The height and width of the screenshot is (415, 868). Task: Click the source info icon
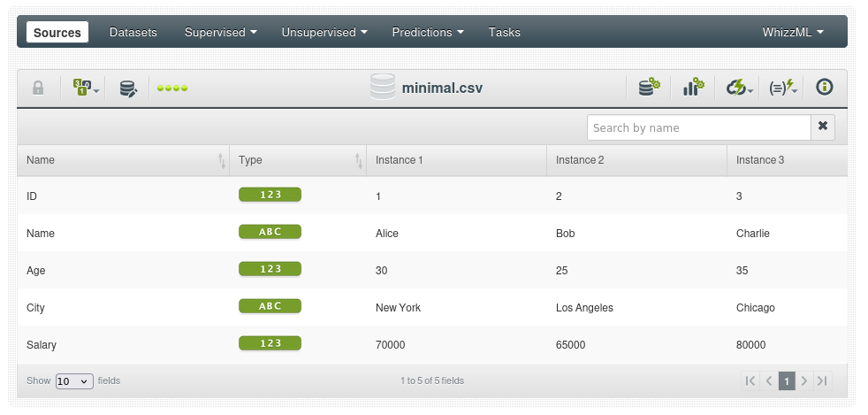tap(825, 87)
